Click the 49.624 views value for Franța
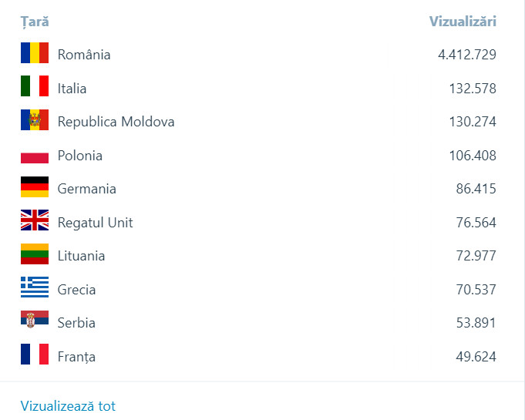The image size is (525, 420). coord(476,357)
